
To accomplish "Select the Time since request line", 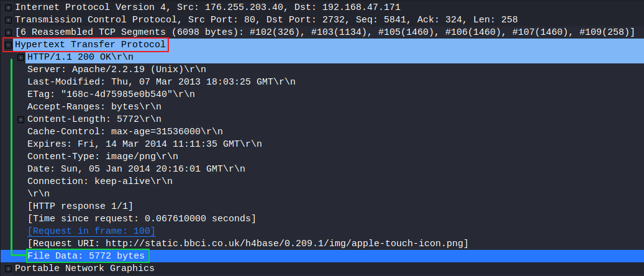I will (x=142, y=218).
